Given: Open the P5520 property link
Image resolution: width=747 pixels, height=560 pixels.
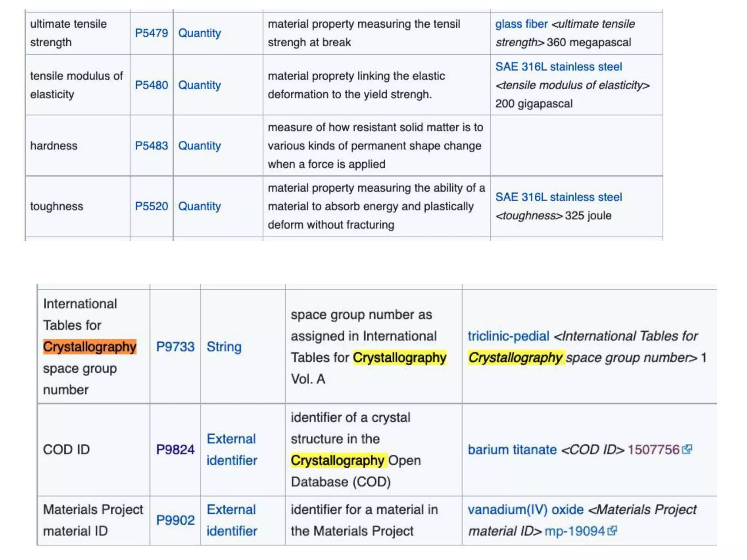Looking at the screenshot, I should [151, 206].
